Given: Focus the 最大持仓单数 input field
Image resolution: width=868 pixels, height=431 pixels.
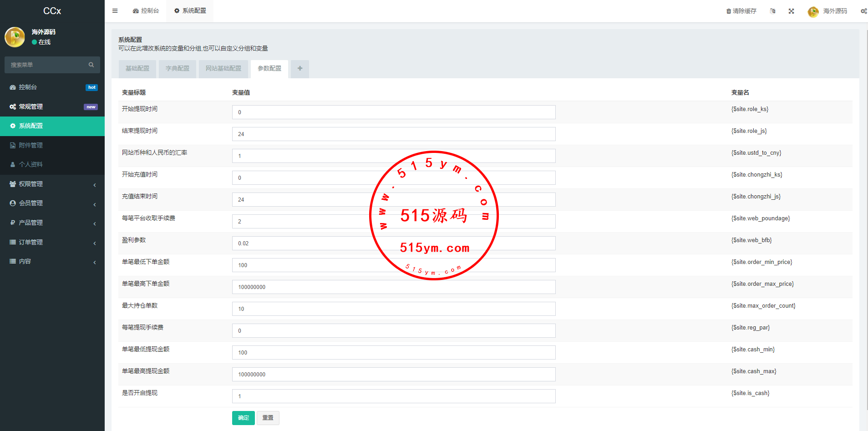Looking at the screenshot, I should click(394, 309).
